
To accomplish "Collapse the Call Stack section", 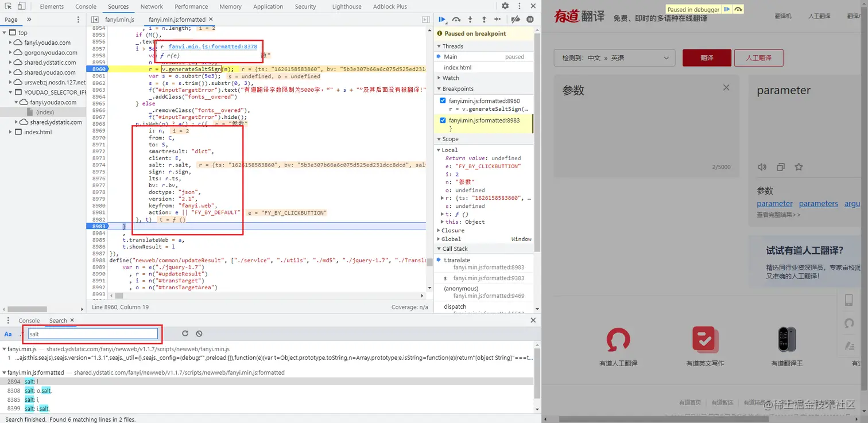I will click(439, 249).
